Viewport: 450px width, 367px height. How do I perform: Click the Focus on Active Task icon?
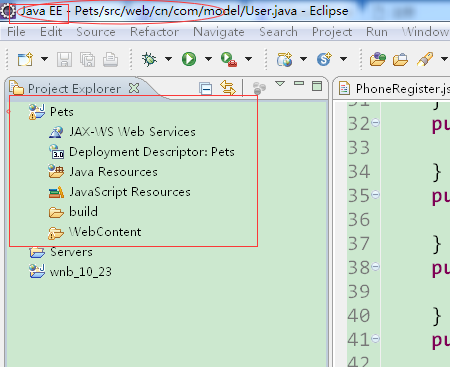pyautogui.click(x=259, y=88)
